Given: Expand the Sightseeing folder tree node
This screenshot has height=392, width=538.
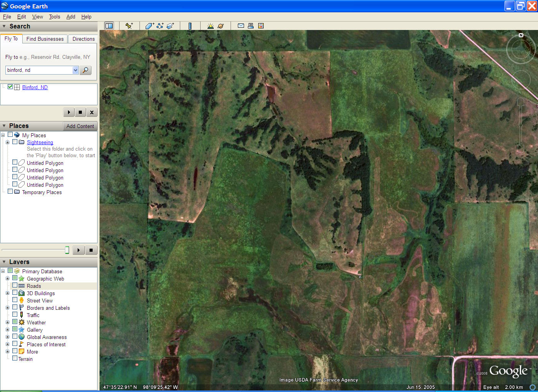Looking at the screenshot, I should click(7, 142).
